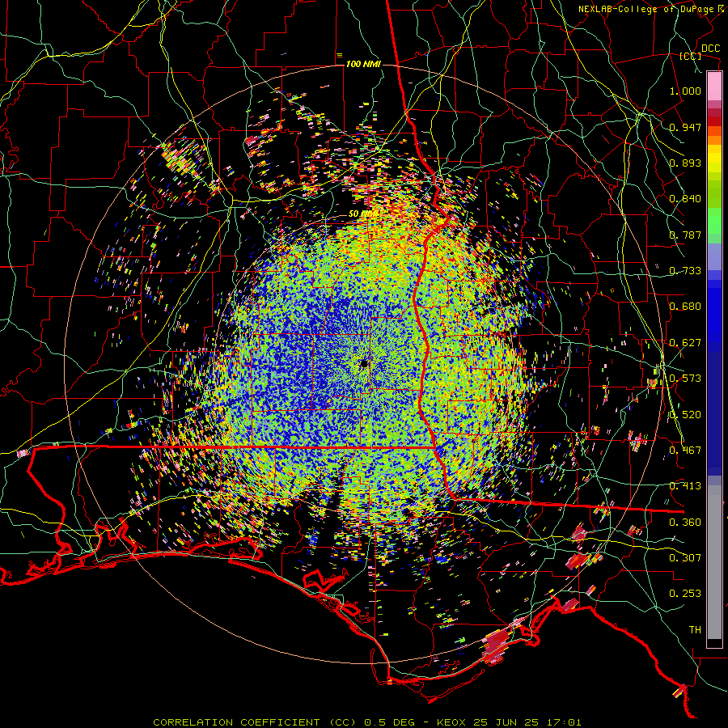
Task: Click the [CC] units label
Action: [x=691, y=56]
